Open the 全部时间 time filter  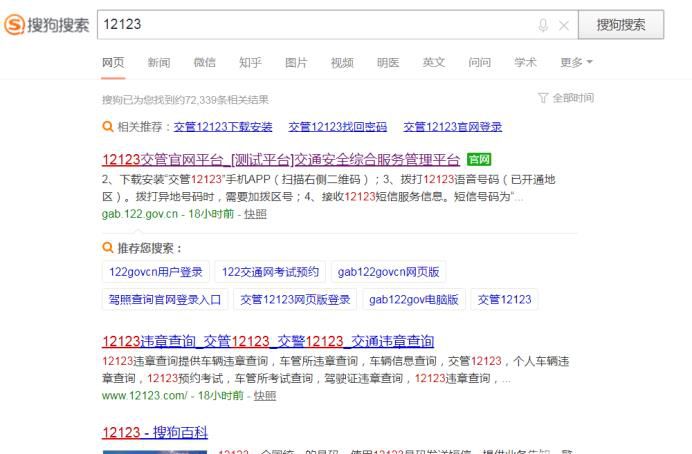coord(566,98)
